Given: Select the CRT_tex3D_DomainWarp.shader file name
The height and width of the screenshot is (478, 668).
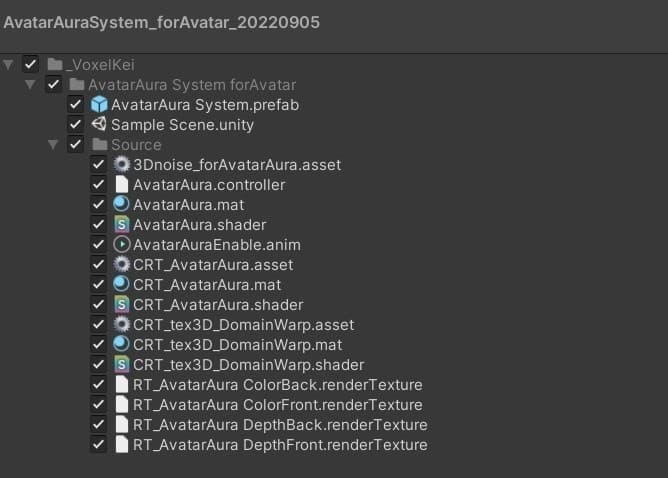Looking at the screenshot, I should 248,365.
